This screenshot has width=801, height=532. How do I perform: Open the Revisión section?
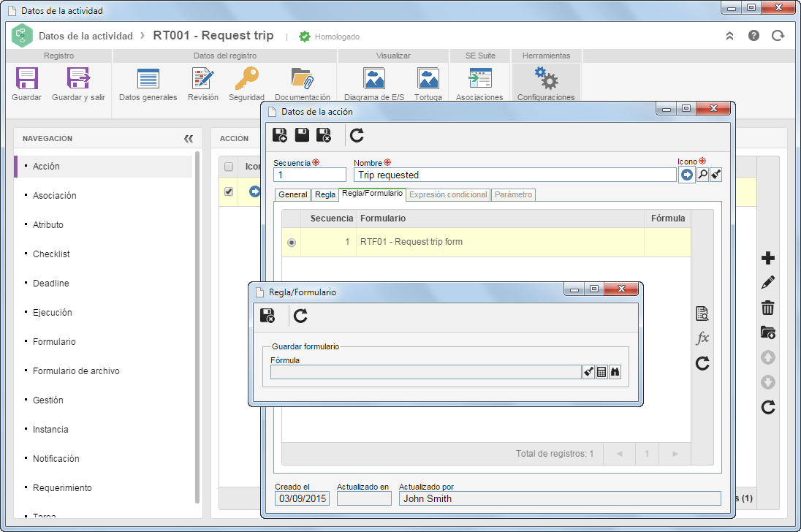pyautogui.click(x=202, y=79)
